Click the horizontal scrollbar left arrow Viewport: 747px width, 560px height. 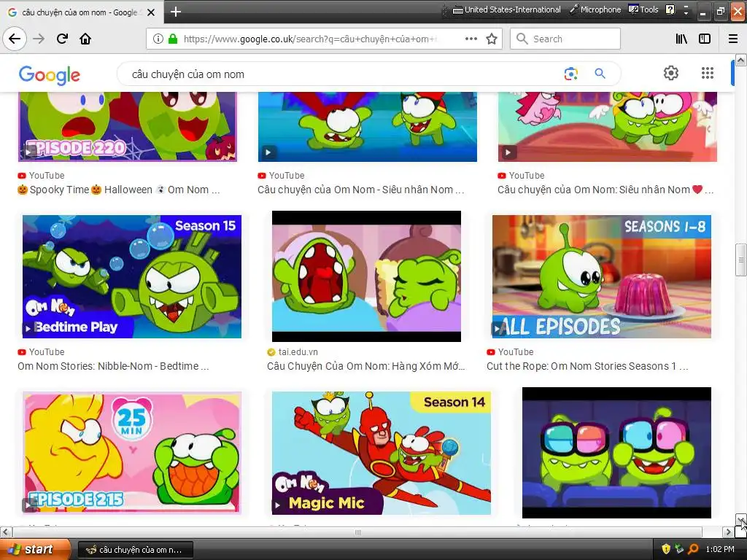[x=6, y=532]
